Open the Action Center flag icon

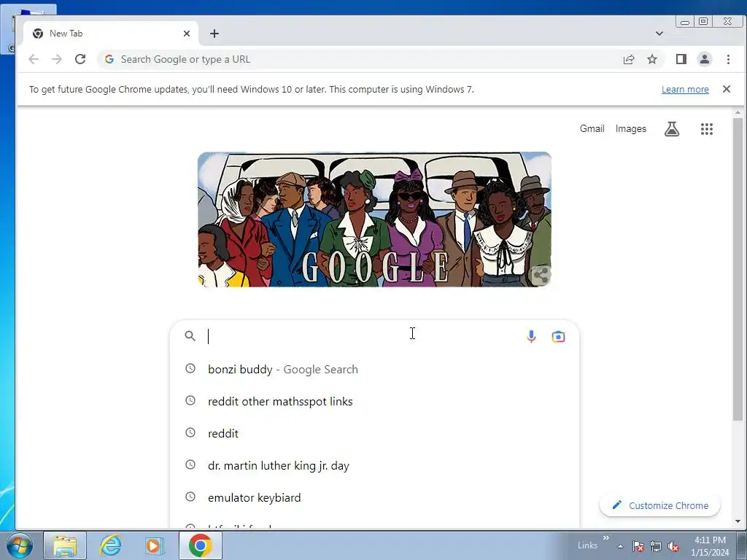[638, 546]
